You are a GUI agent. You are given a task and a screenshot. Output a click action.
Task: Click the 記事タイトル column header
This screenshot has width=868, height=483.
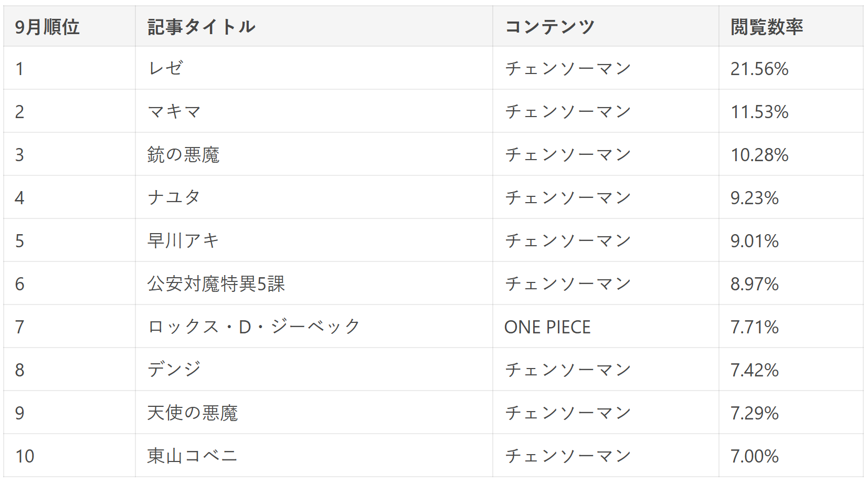point(202,27)
